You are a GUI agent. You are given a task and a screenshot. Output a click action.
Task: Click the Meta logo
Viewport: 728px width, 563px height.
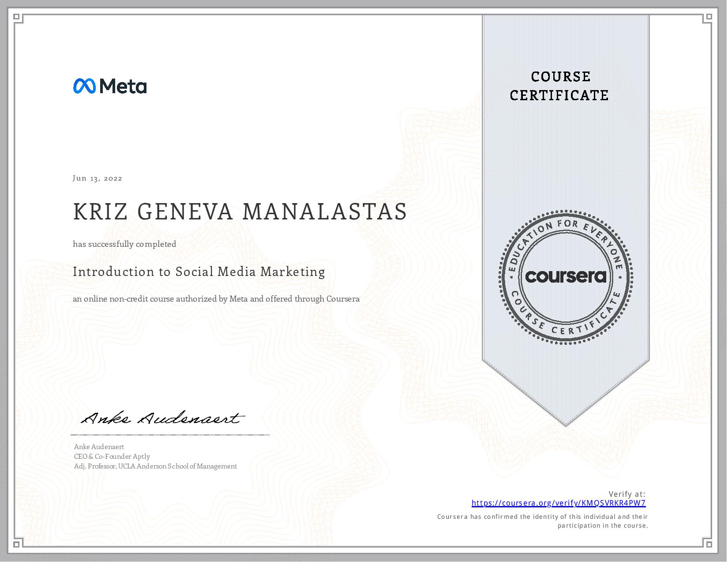coord(110,86)
